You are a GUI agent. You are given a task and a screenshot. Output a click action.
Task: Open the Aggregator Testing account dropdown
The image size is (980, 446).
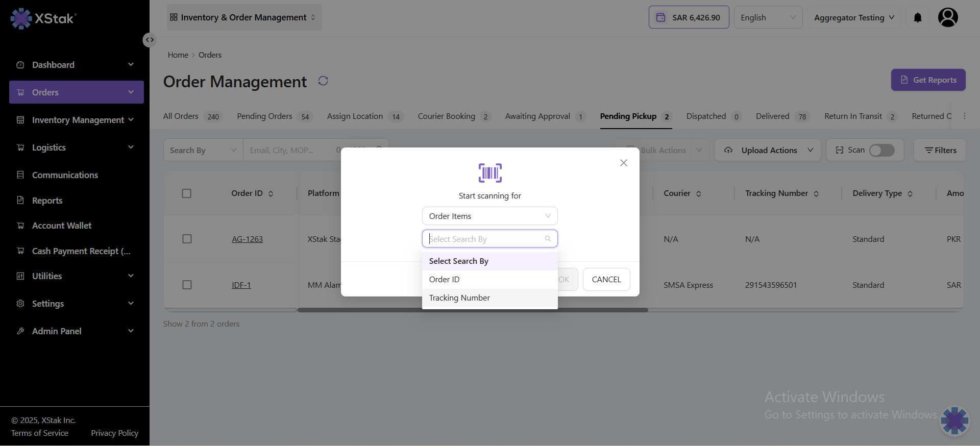point(854,18)
